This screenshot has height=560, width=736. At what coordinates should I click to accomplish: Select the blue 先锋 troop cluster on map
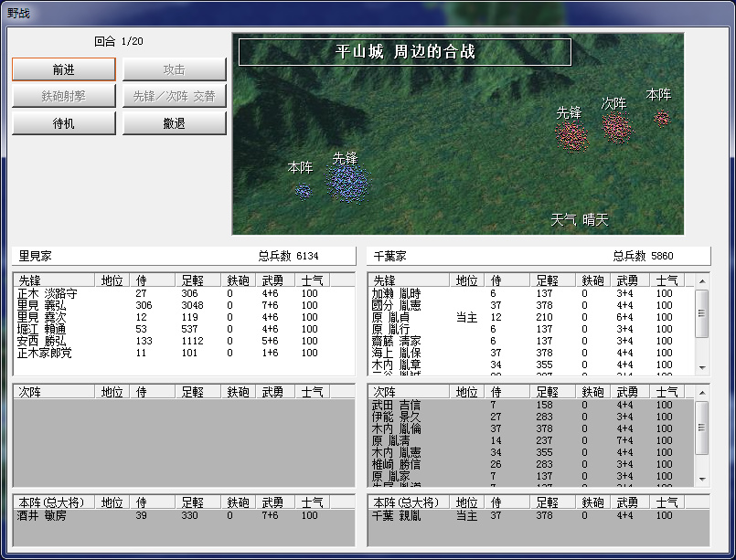pos(347,183)
